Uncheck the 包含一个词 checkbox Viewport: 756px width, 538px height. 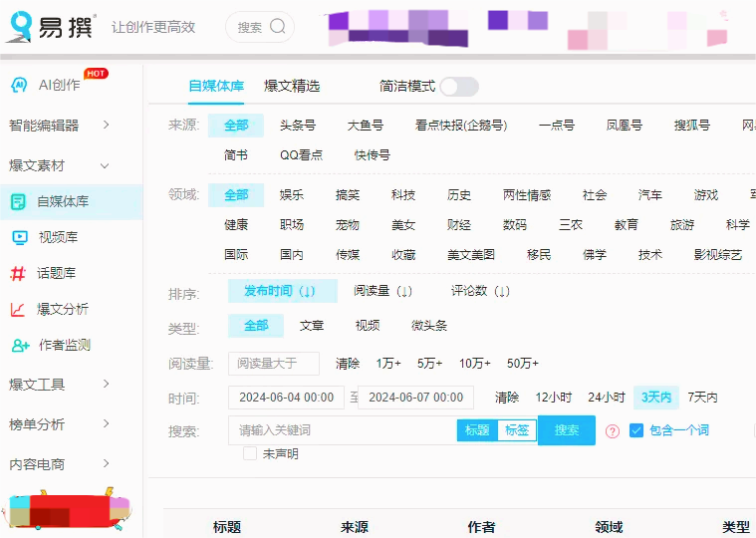pos(636,430)
